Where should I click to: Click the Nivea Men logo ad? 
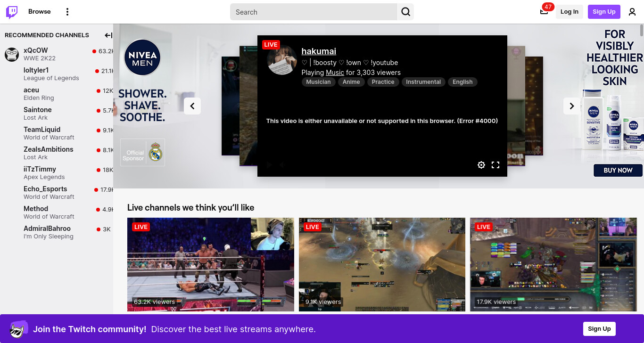coord(142,58)
